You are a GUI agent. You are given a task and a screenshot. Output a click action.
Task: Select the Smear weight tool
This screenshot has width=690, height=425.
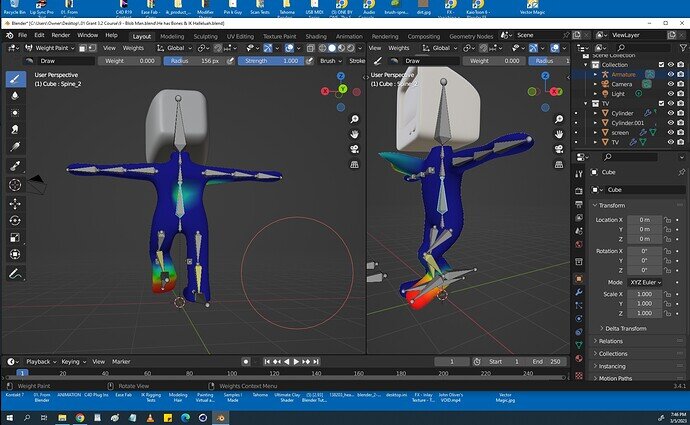pyautogui.click(x=15, y=129)
